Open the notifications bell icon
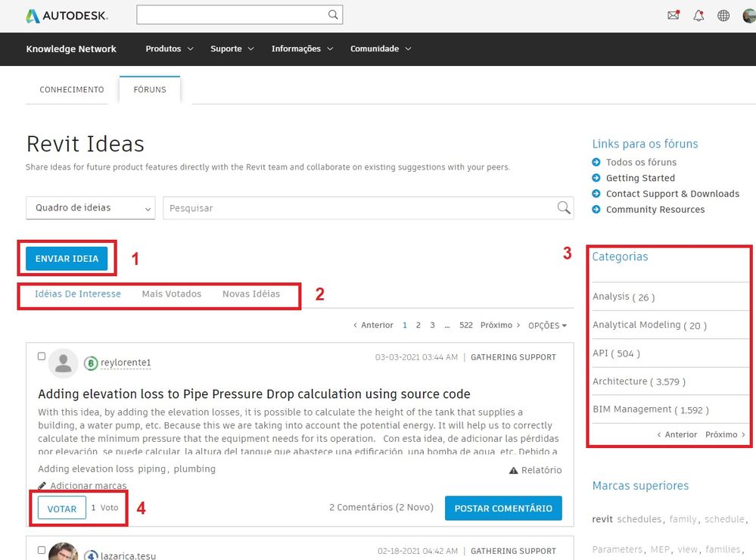The width and height of the screenshot is (756, 560). pyautogui.click(x=698, y=15)
